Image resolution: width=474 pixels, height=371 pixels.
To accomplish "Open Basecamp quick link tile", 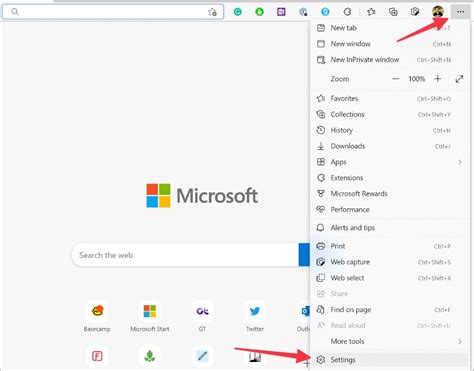I will coord(97,317).
